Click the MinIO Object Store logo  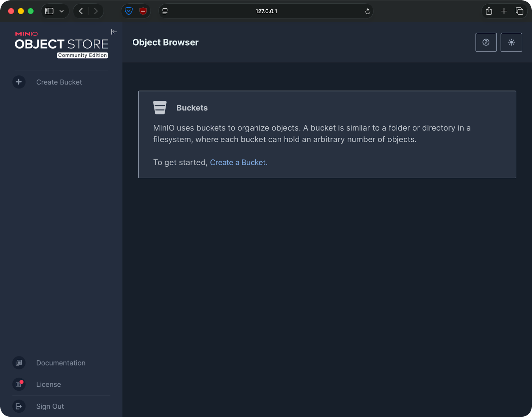click(x=61, y=43)
